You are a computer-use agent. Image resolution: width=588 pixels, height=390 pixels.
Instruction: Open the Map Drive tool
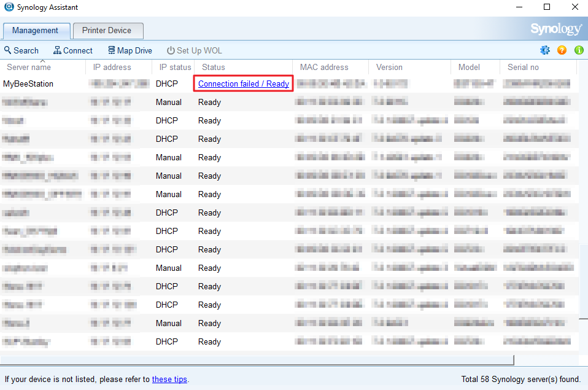coord(130,50)
